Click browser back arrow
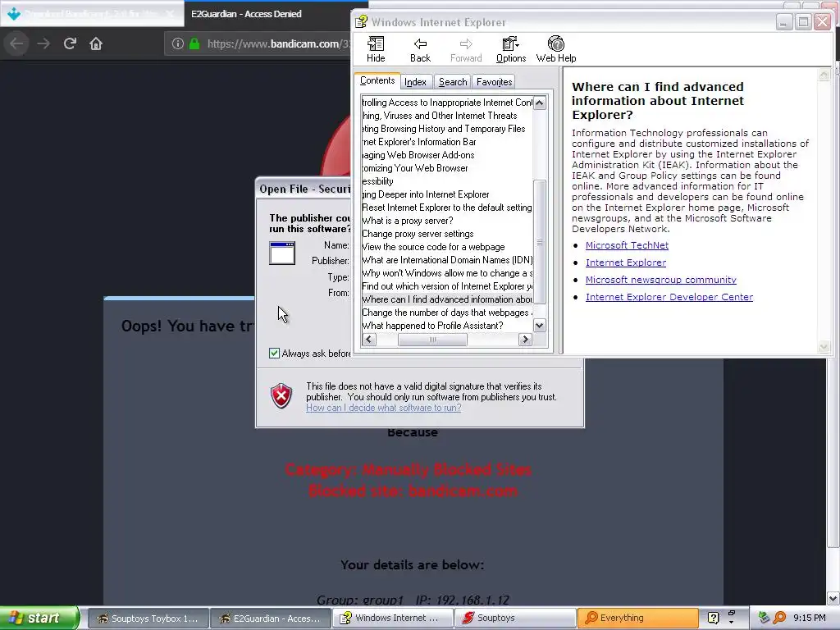 (x=16, y=43)
